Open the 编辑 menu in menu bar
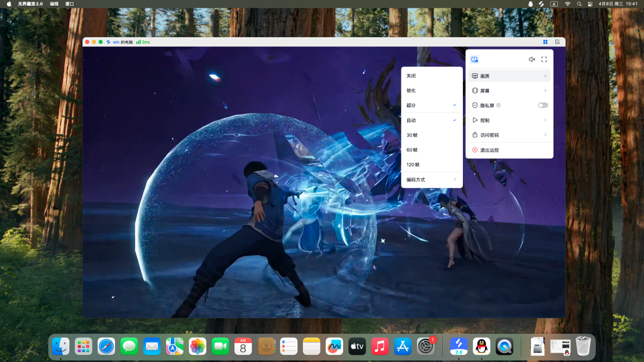 click(54, 4)
